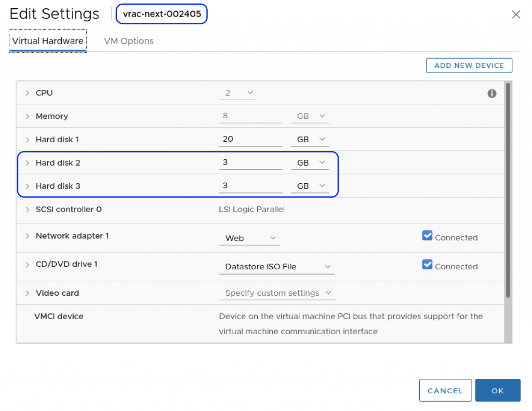Expand the CPU row chevron
Viewport: 532px width, 411px height.
click(x=28, y=93)
